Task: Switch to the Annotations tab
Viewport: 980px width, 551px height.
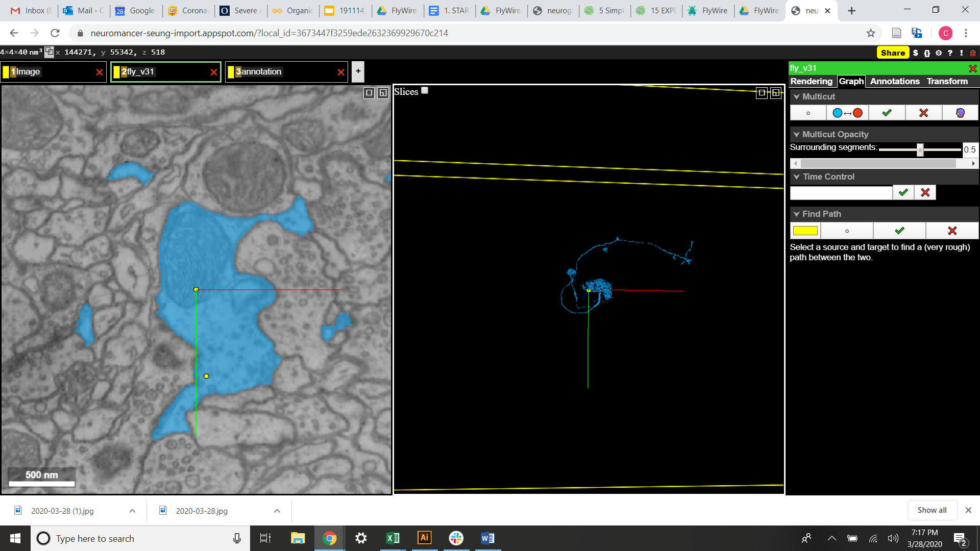Action: [x=894, y=81]
